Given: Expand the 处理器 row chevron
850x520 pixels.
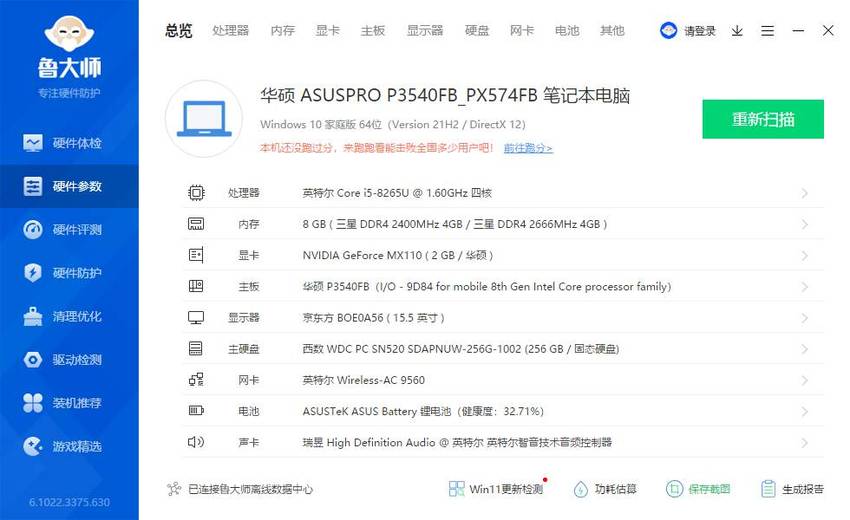Looking at the screenshot, I should pos(804,193).
